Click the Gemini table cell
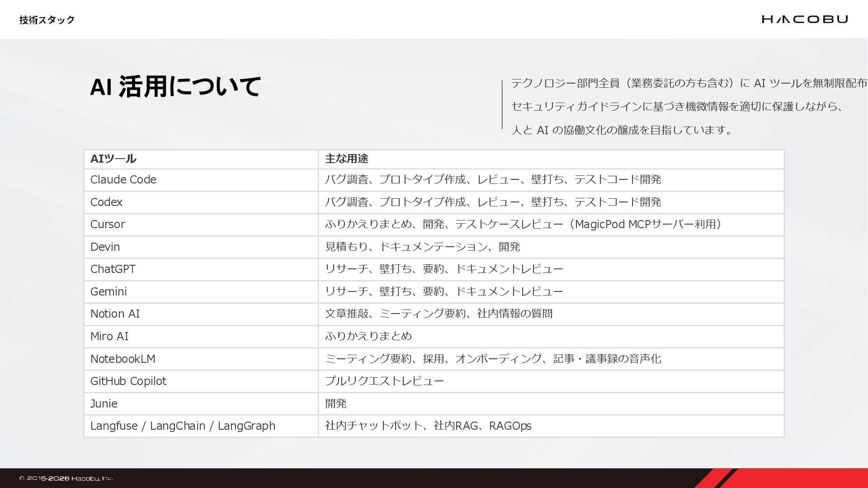The image size is (868, 488). click(108, 292)
